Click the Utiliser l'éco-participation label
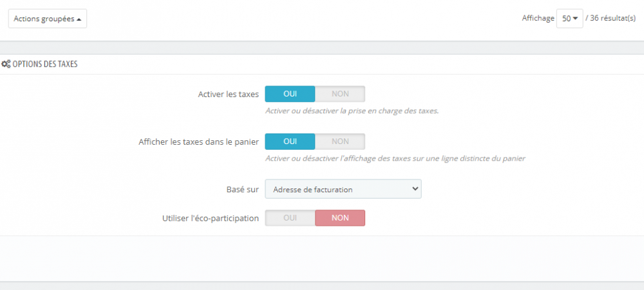This screenshot has width=644, height=290. tap(210, 219)
